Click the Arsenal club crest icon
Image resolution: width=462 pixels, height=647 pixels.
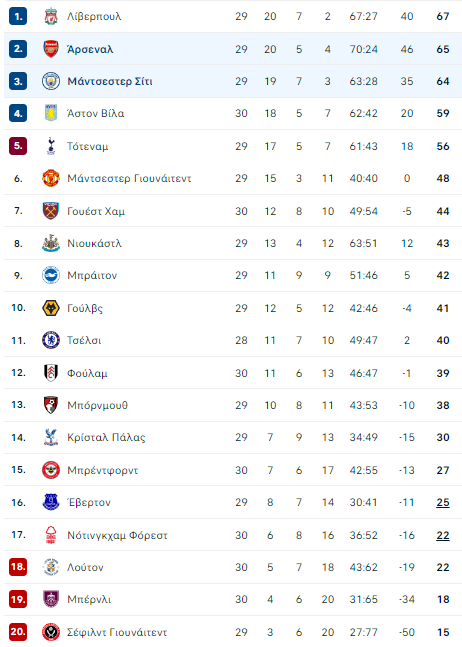[x=51, y=49]
